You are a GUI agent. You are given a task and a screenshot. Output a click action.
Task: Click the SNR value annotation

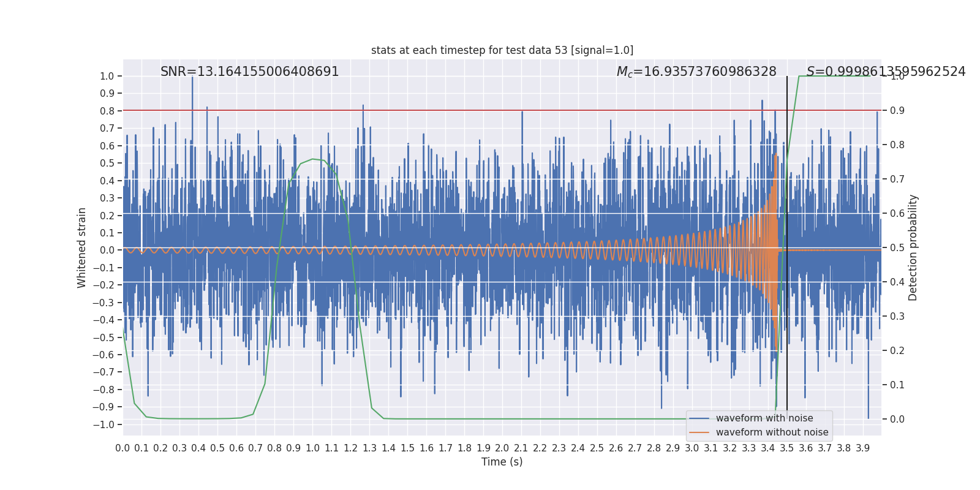(x=250, y=72)
